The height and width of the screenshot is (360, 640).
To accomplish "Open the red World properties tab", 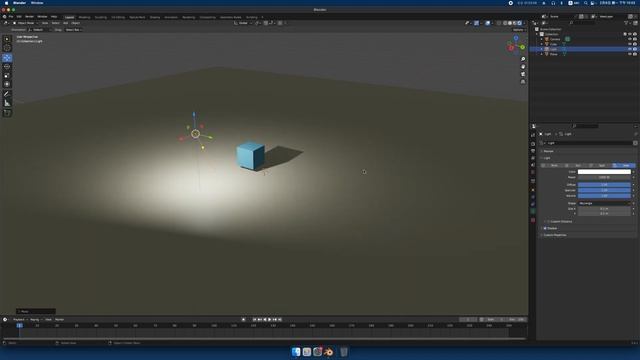I will coord(533,172).
